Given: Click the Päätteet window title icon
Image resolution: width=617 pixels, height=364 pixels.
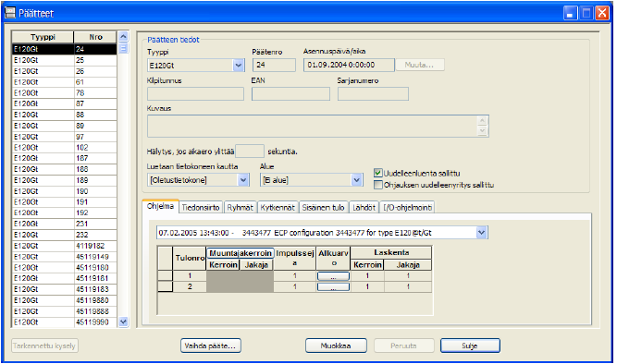Looking at the screenshot, I should (x=10, y=13).
